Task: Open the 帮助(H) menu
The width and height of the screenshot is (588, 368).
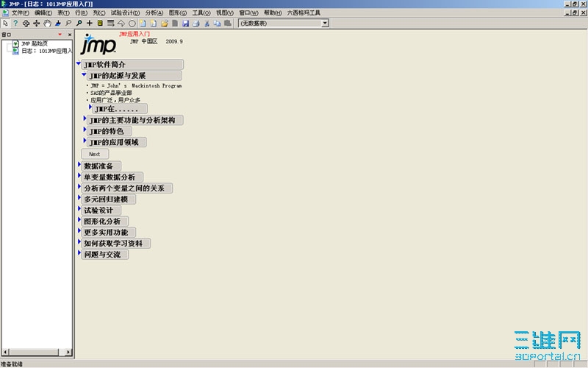Action: pos(273,13)
